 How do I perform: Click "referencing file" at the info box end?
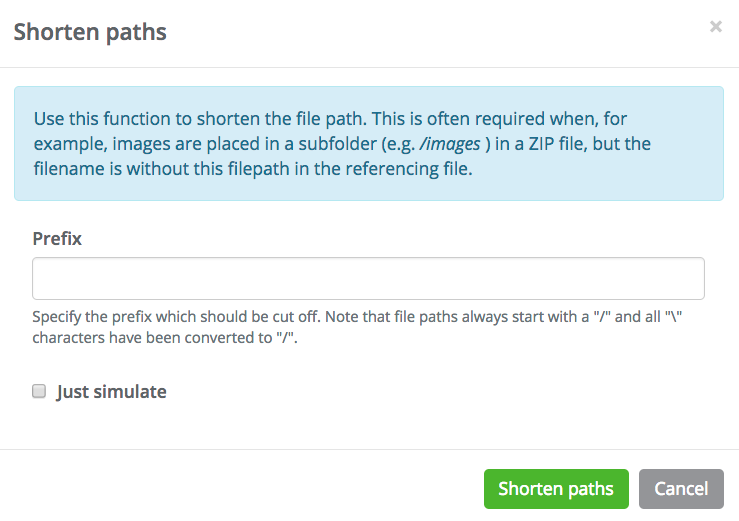410,170
